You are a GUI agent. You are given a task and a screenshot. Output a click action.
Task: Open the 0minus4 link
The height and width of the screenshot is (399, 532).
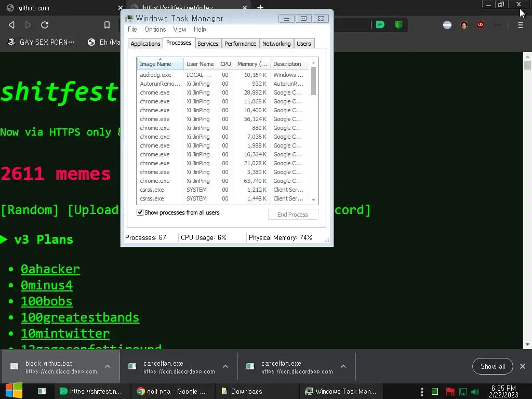[46, 285]
